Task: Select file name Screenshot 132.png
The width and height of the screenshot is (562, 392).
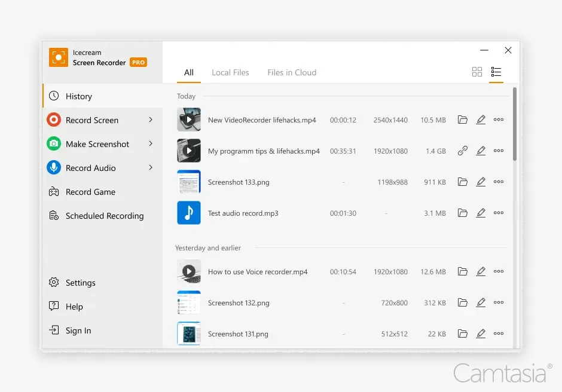Action: 239,303
